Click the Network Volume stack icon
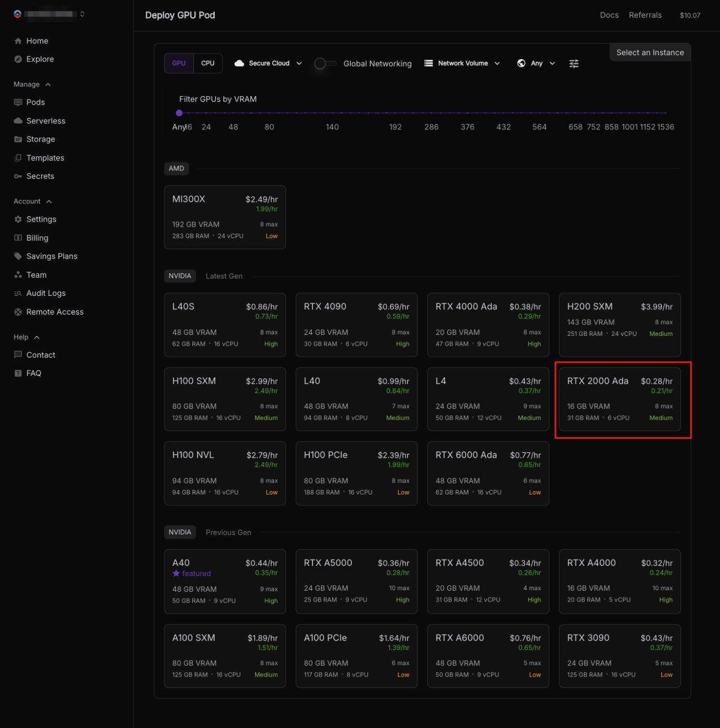Viewport: 720px width, 728px height. (x=428, y=63)
